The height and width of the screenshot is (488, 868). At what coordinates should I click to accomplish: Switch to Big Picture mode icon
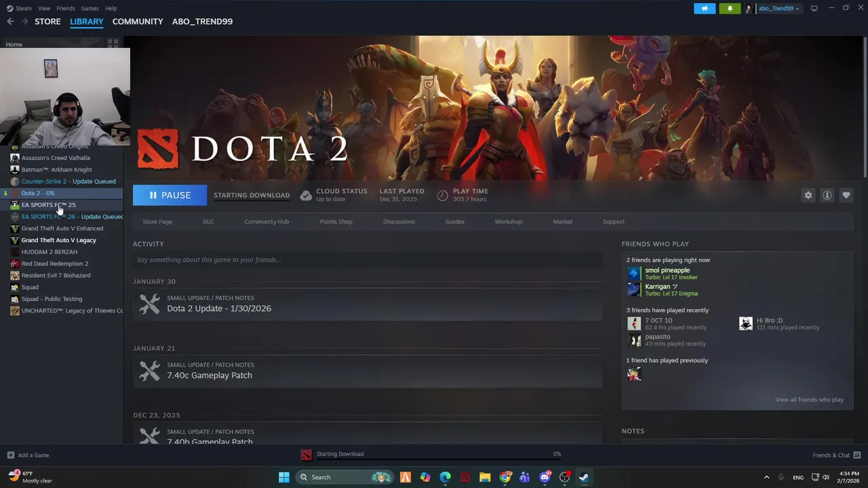click(x=814, y=8)
